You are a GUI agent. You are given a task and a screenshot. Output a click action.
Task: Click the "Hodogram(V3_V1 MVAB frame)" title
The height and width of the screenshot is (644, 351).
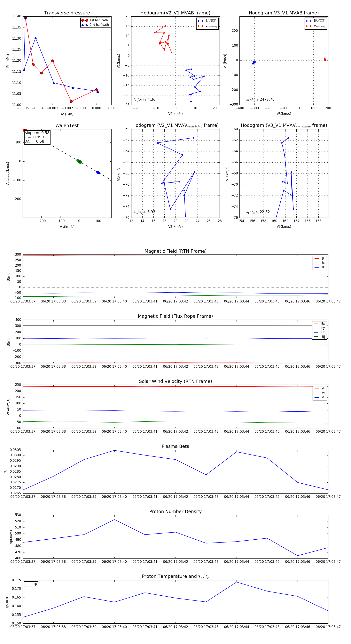(284, 13)
